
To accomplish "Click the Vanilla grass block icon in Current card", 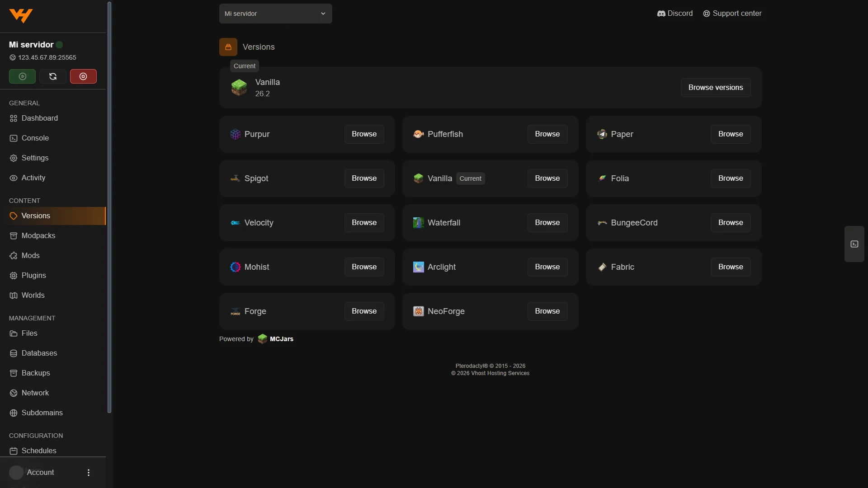I will (239, 88).
